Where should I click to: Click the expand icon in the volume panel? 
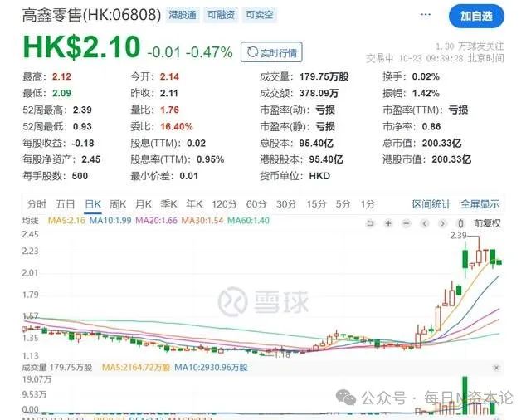496,366
